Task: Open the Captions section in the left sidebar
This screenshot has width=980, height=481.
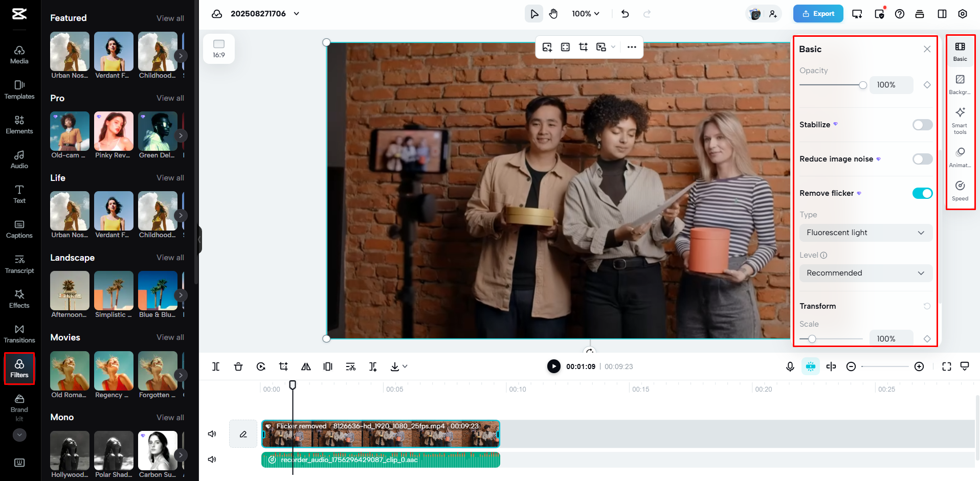Action: pyautogui.click(x=19, y=229)
